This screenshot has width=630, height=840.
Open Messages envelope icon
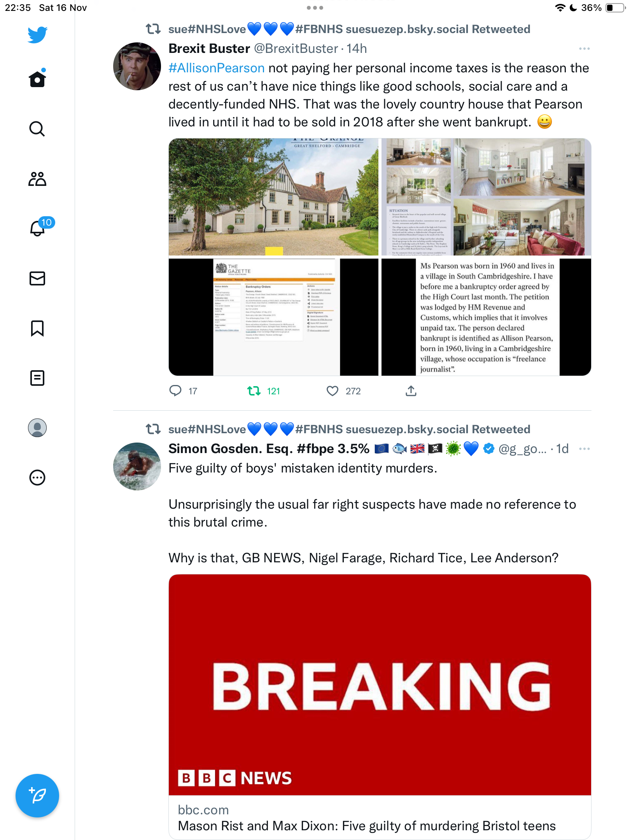click(37, 278)
